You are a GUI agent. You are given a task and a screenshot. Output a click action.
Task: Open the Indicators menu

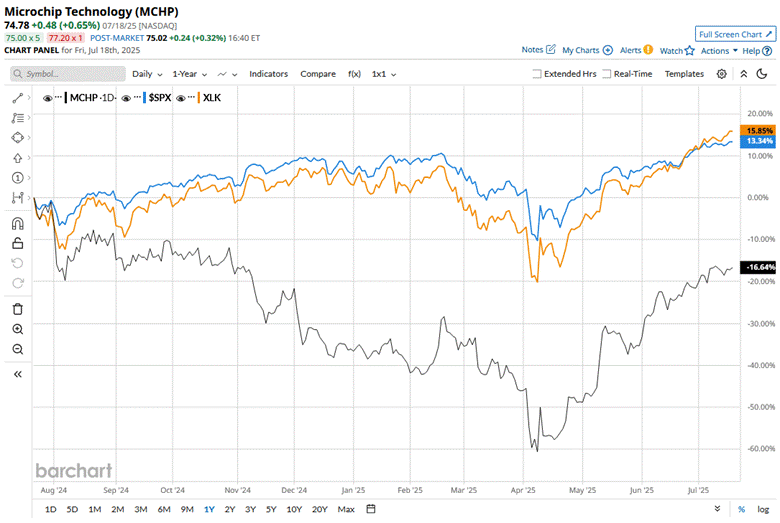(x=269, y=74)
